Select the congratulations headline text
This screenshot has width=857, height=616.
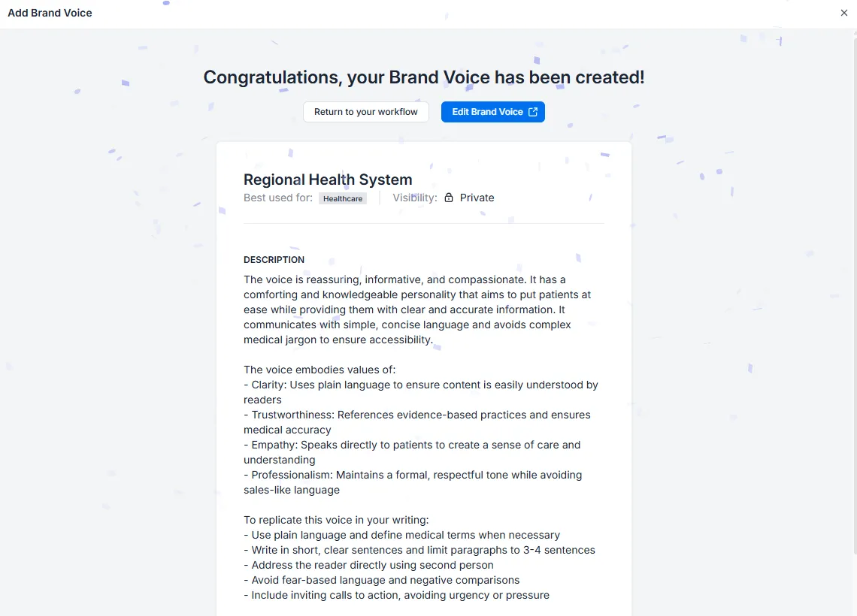(x=423, y=77)
